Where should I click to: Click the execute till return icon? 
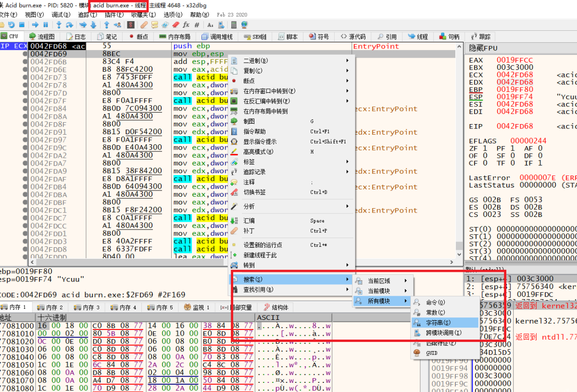tap(106, 25)
